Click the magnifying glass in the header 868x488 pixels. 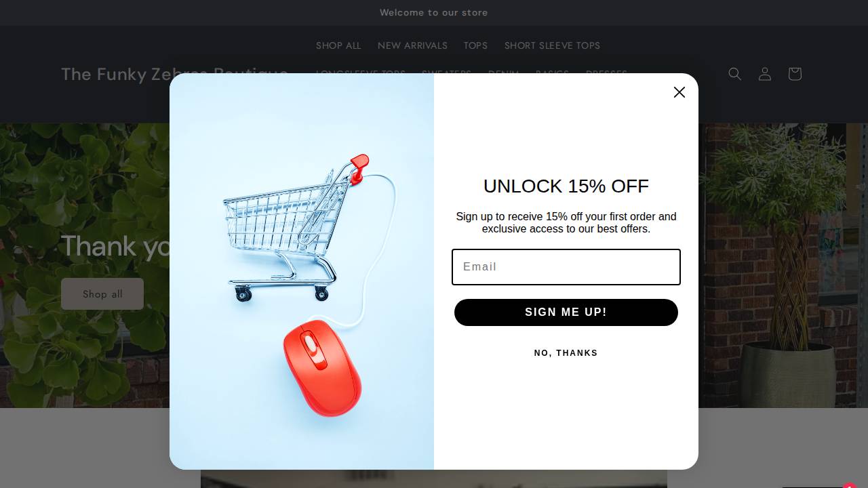click(x=734, y=74)
